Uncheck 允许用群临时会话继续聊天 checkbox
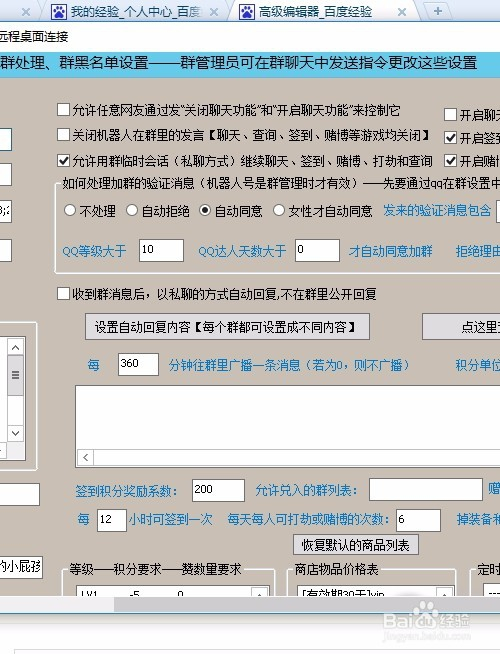This screenshot has width=500, height=654. pos(63,161)
